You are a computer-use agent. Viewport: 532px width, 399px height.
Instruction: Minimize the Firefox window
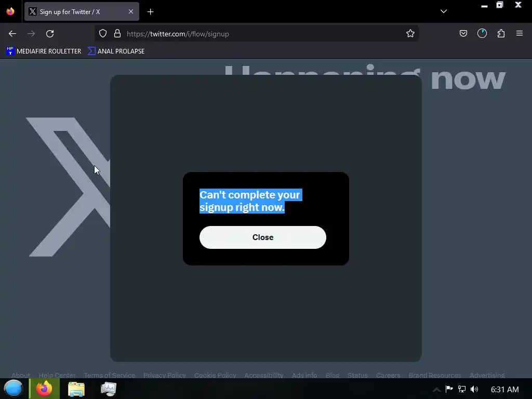coord(484,6)
